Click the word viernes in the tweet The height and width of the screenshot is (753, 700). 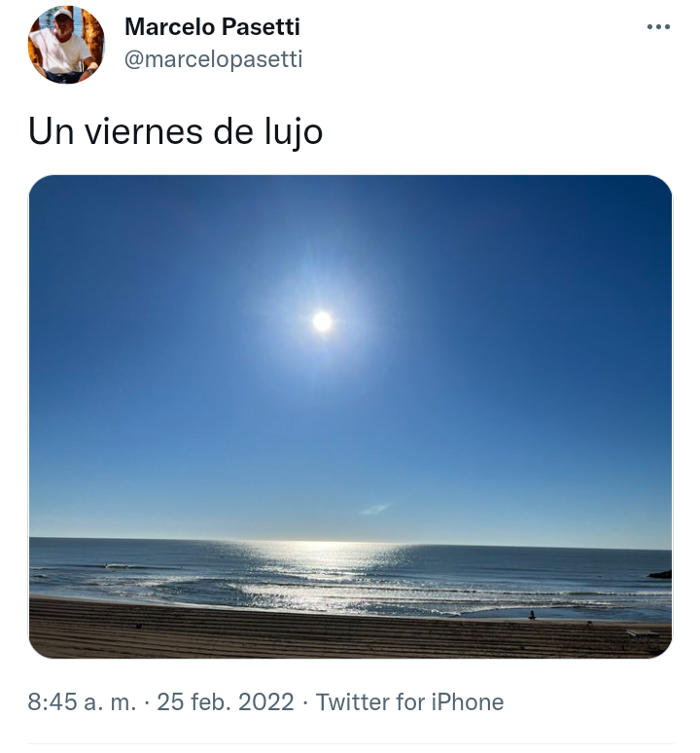[x=144, y=131]
